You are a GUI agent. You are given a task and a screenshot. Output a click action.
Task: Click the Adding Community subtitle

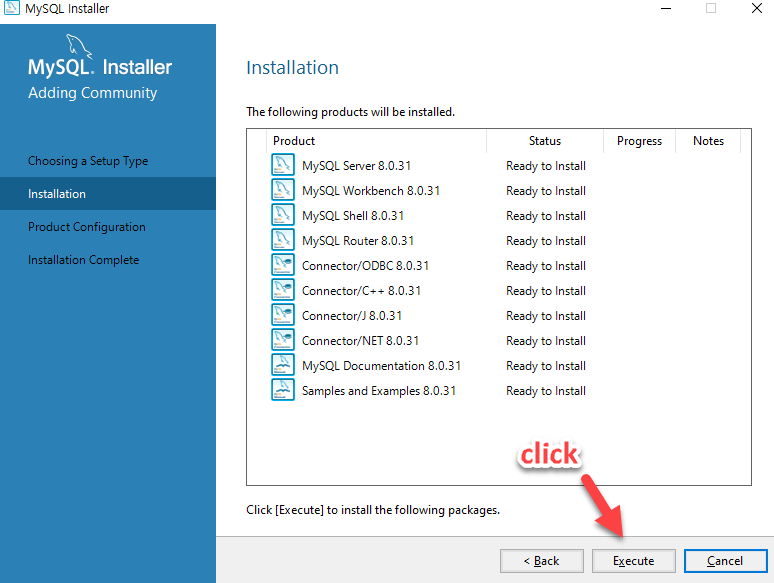coord(93,93)
